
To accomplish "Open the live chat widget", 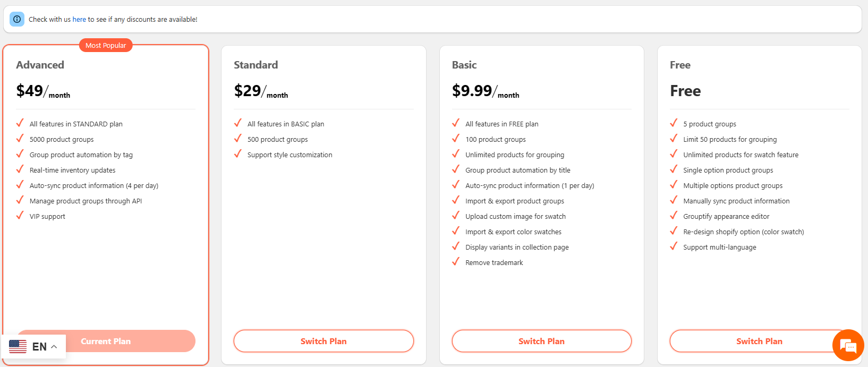I will click(848, 346).
